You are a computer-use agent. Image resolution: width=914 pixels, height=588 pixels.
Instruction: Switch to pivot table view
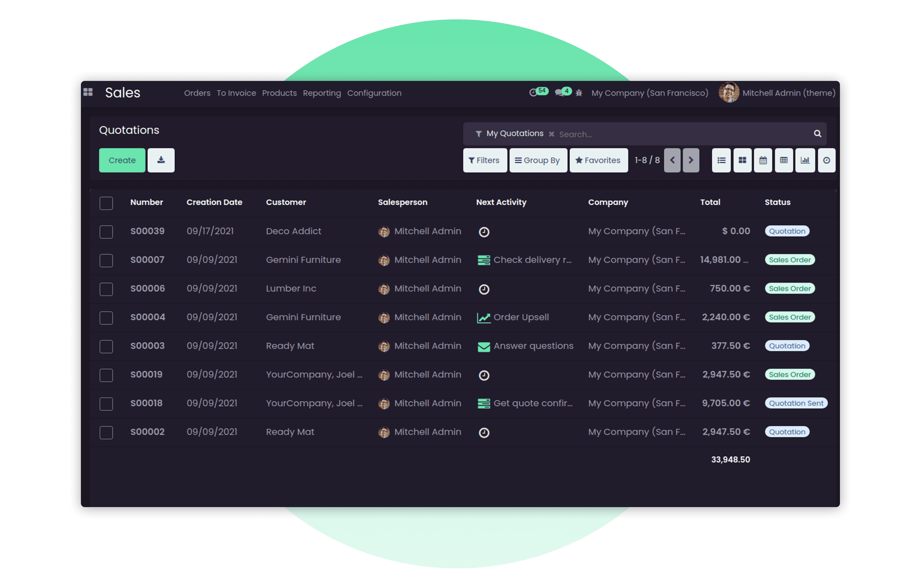point(784,160)
